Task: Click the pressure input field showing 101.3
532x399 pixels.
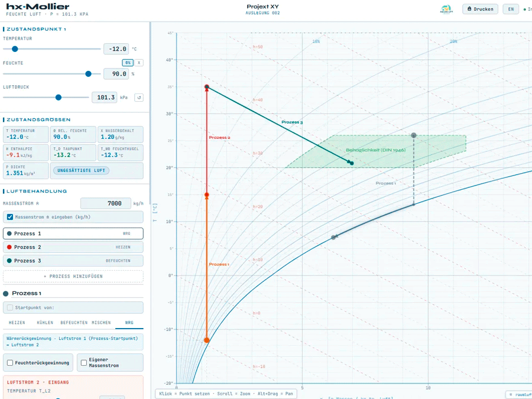Action: [105, 98]
